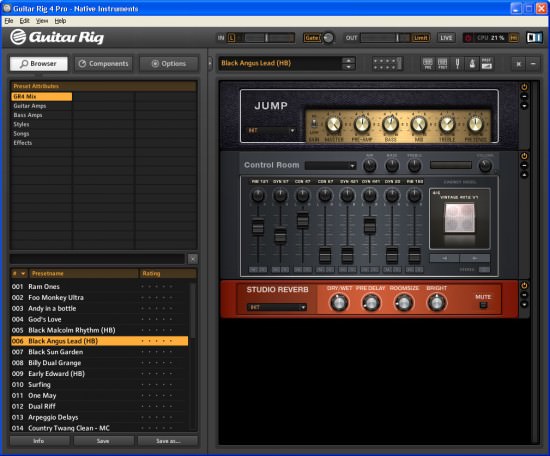Image resolution: width=550 pixels, height=456 pixels.
Task: Click the Guitar Rig logo
Action: pos(57,37)
